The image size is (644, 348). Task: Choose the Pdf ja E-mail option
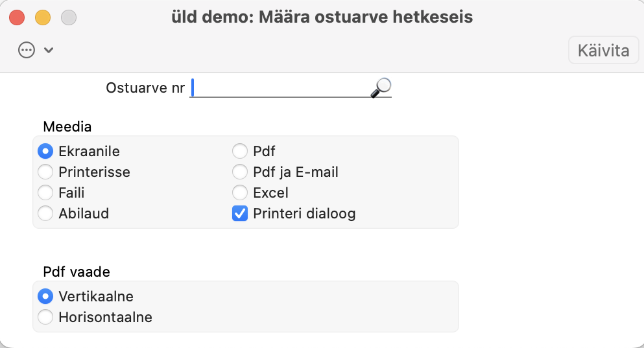(x=240, y=172)
